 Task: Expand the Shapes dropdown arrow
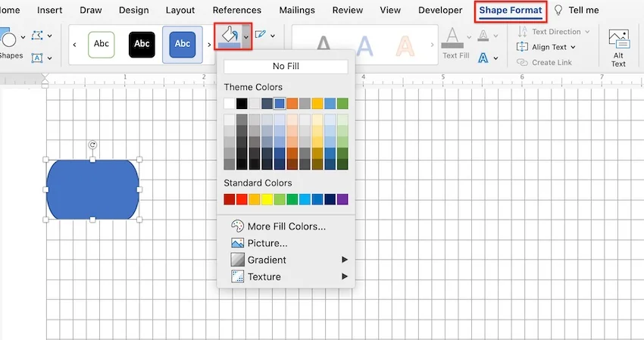[x=23, y=37]
